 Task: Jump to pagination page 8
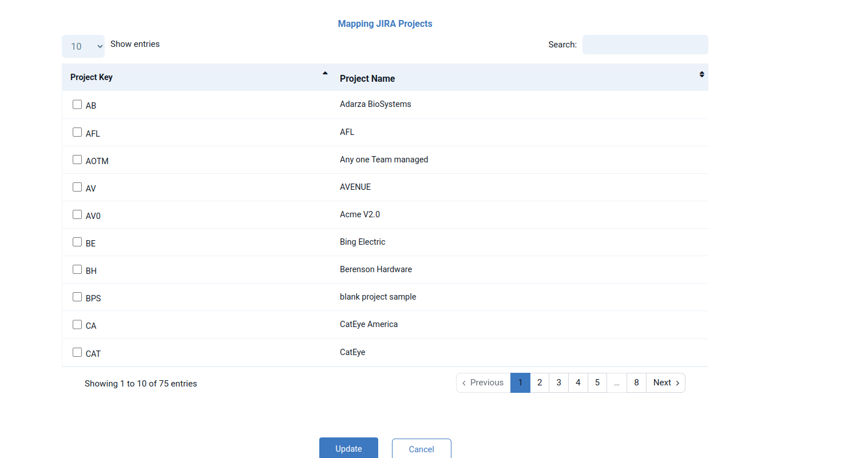(x=636, y=383)
